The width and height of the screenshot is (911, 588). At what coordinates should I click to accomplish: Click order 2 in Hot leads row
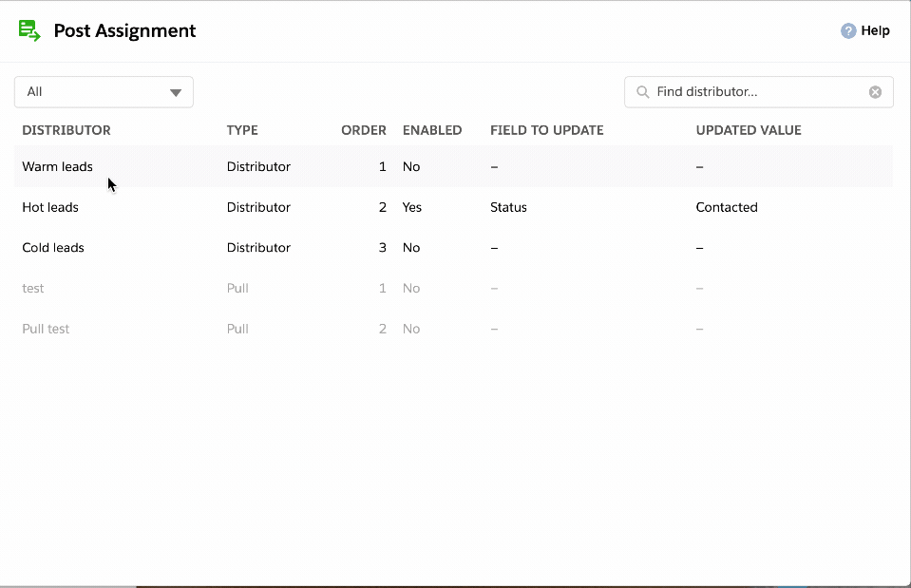point(382,207)
